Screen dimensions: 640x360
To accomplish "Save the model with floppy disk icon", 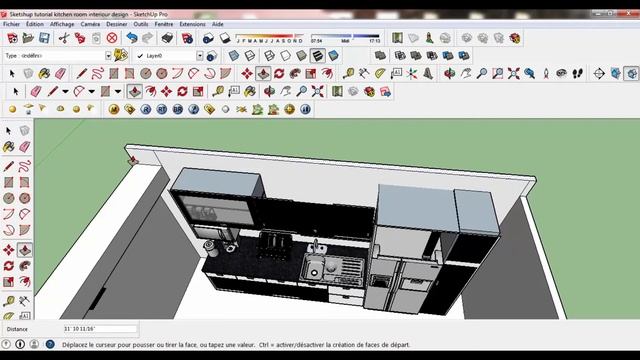I will coord(44,38).
